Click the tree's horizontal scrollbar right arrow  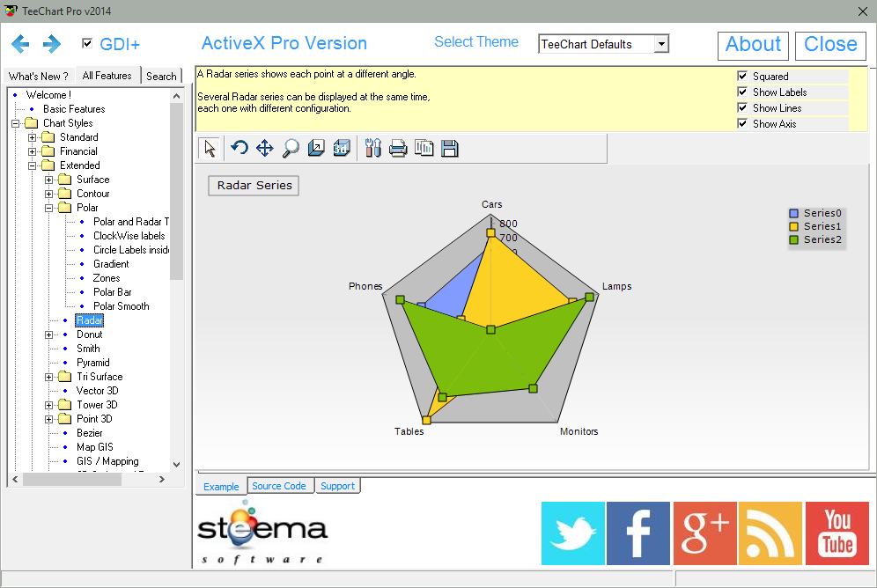coord(162,479)
